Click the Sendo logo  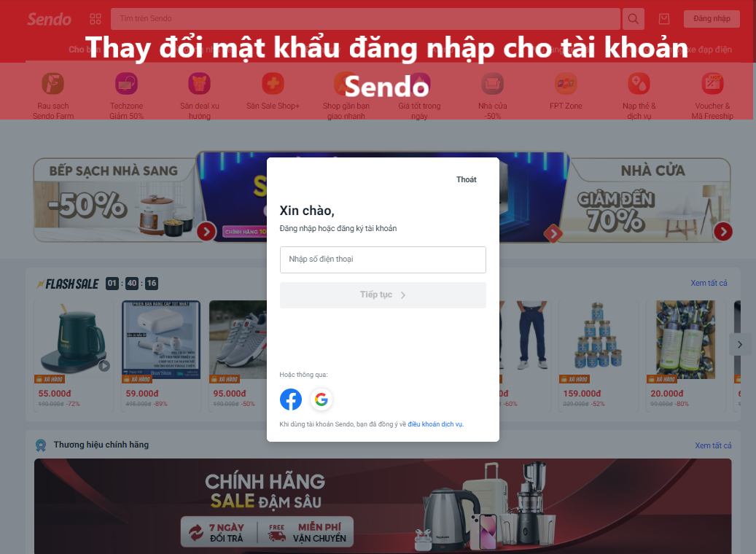click(x=49, y=19)
